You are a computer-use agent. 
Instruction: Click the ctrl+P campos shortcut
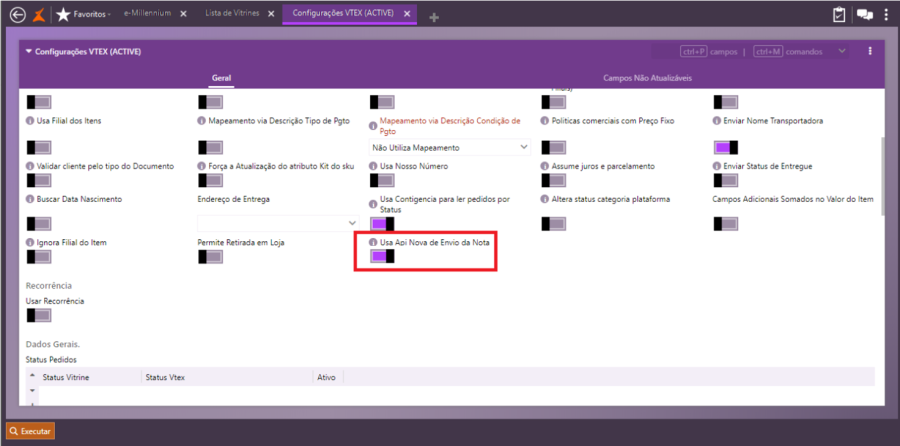click(709, 52)
